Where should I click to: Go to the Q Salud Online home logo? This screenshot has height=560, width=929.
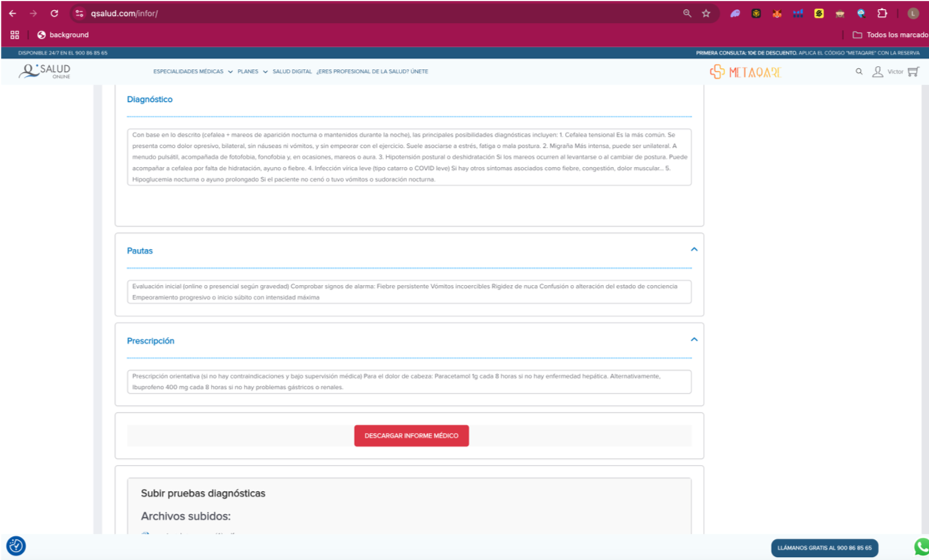coord(45,71)
